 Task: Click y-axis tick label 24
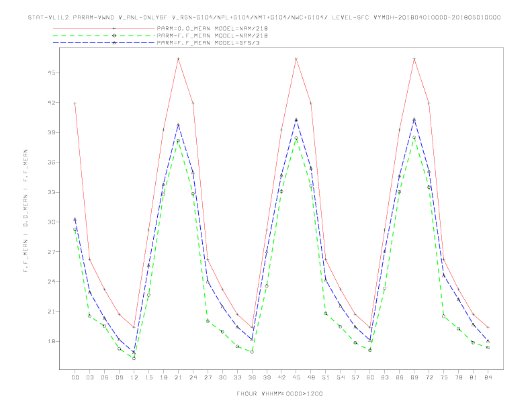[x=52, y=281]
